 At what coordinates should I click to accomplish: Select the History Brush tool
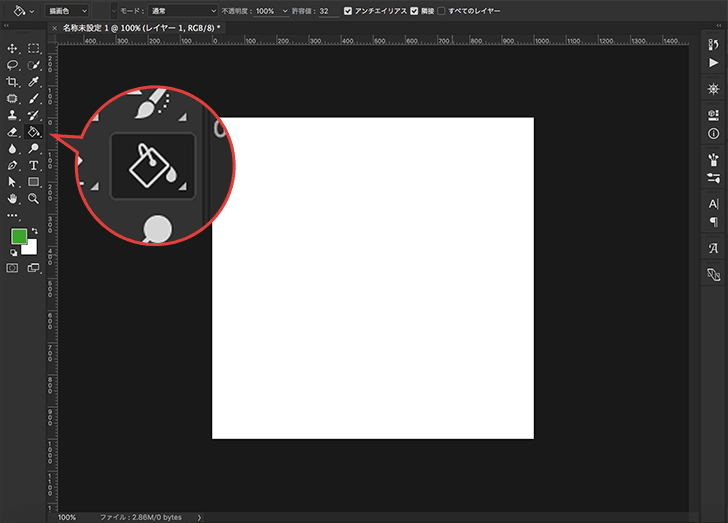coord(33,115)
